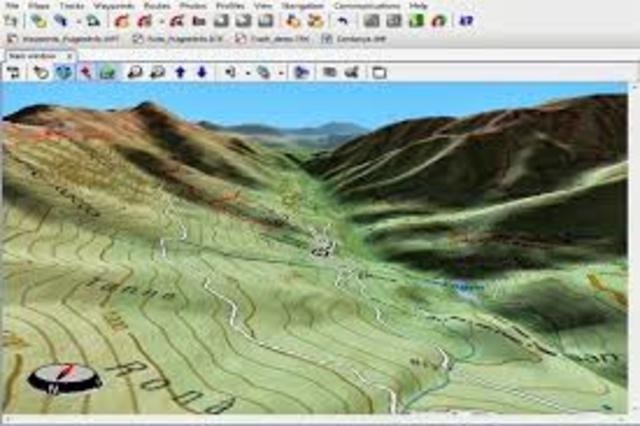Click the first orange waypoint icon
The width and height of the screenshot is (640, 426).
click(292, 20)
